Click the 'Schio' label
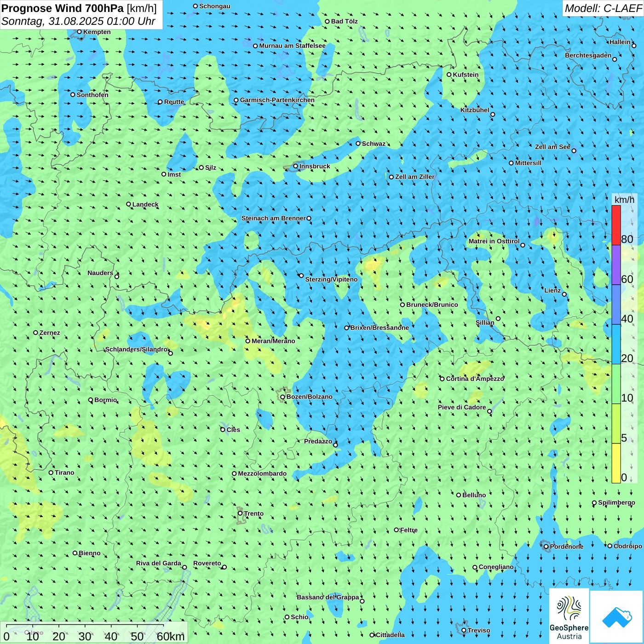Screen dimensions: 644x644 [x=299, y=617]
